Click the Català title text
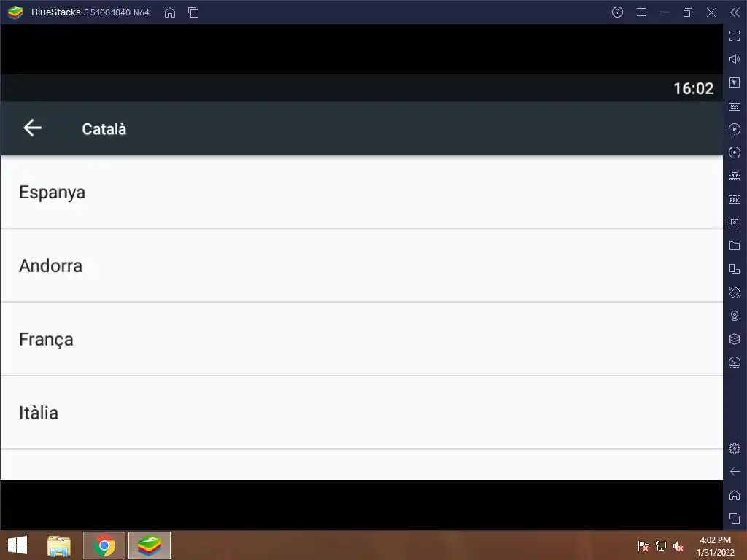 [x=104, y=129]
